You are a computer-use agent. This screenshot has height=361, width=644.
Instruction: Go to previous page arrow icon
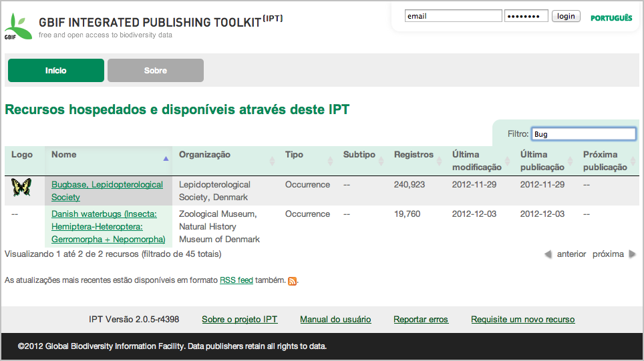548,254
